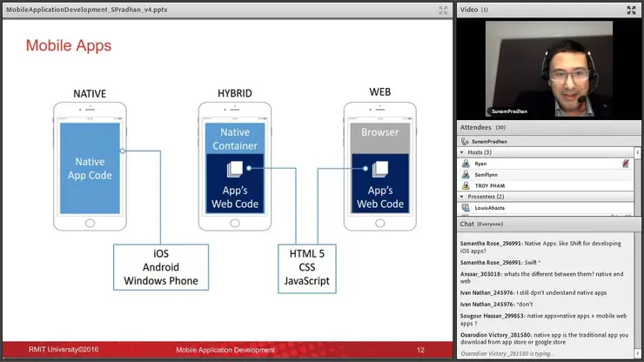Screen dimensions: 644x362
Task: Select the iOS Android Windows Phone box
Action: [161, 267]
